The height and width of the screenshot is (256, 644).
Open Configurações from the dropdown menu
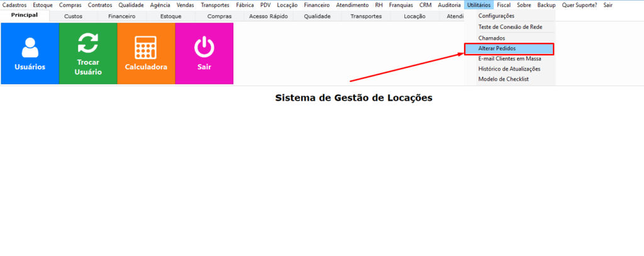tap(496, 16)
